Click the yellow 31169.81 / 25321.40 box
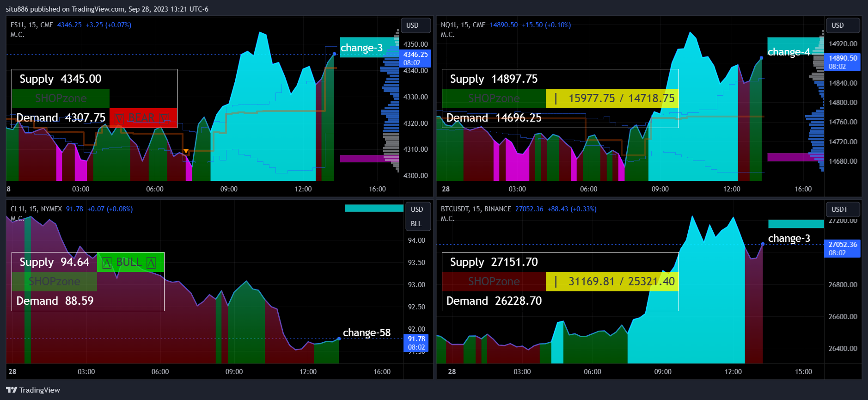This screenshot has height=400, width=868. (612, 282)
